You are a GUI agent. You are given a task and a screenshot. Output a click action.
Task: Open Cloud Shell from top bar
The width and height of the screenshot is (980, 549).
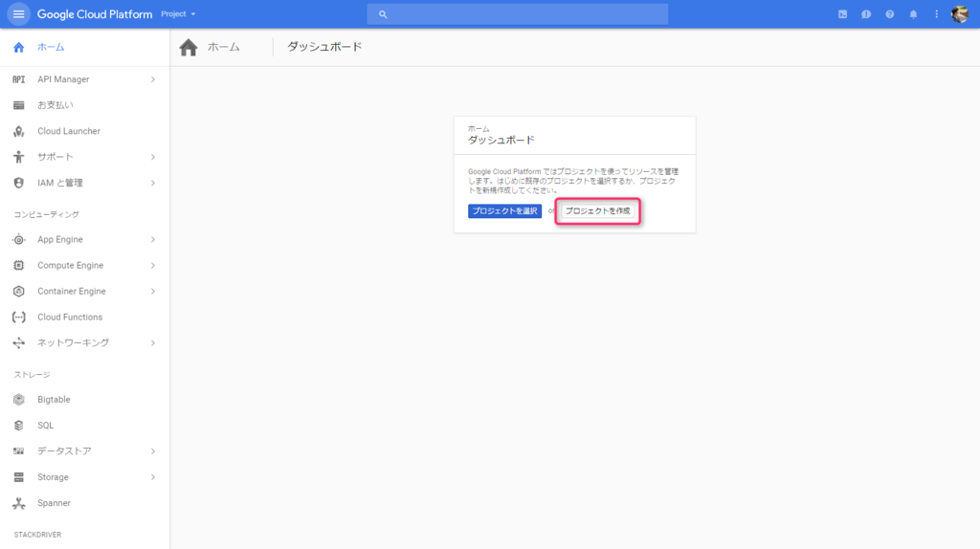click(x=842, y=13)
